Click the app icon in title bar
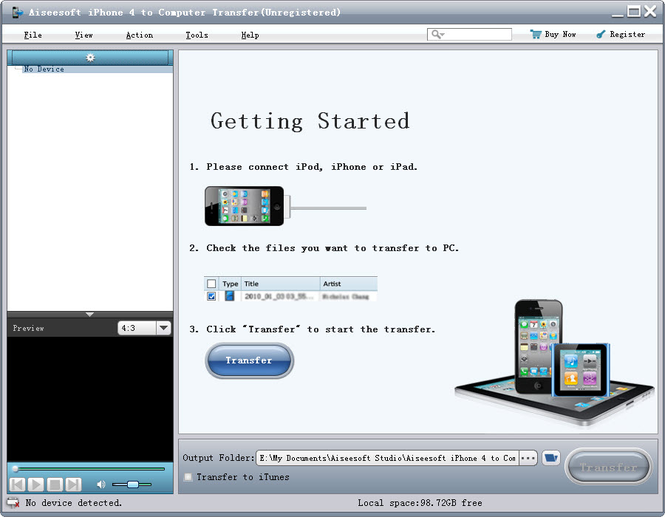This screenshot has height=517, width=665. [x=17, y=12]
